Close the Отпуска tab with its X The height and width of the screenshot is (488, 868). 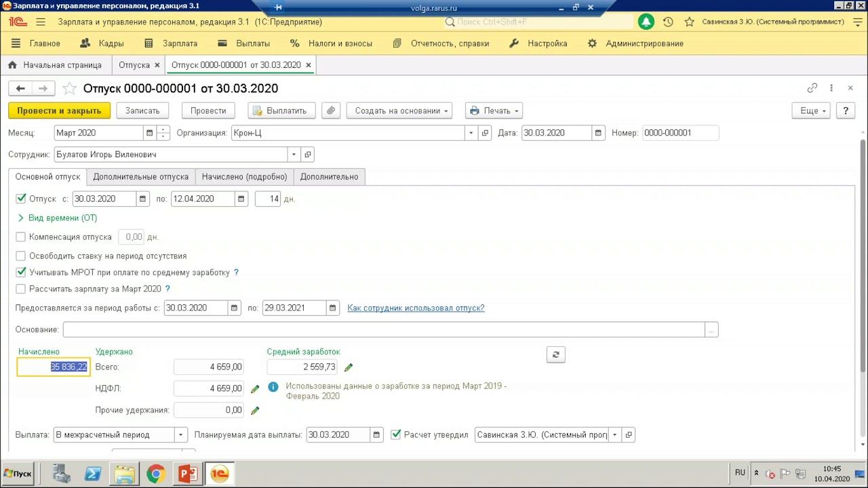pyautogui.click(x=157, y=65)
